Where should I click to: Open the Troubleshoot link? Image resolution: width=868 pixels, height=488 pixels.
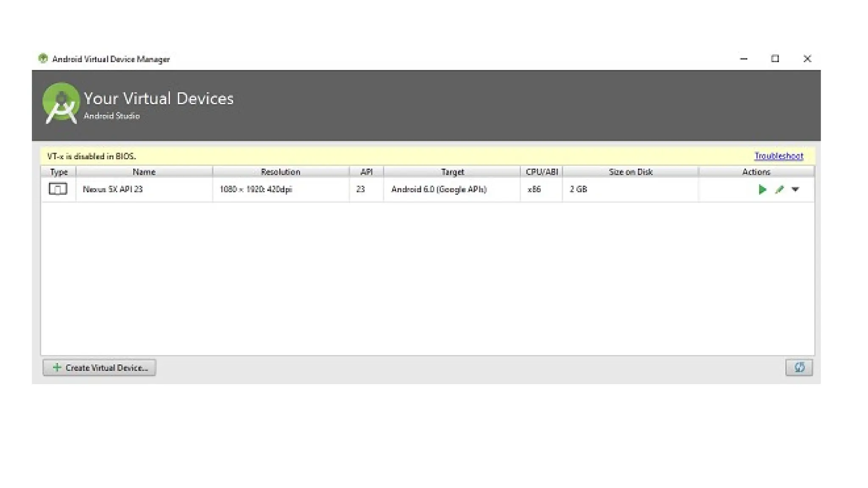point(779,156)
